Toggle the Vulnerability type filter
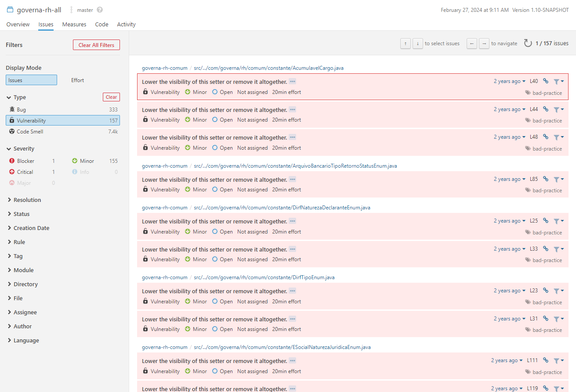The height and width of the screenshot is (392, 576). [x=63, y=120]
